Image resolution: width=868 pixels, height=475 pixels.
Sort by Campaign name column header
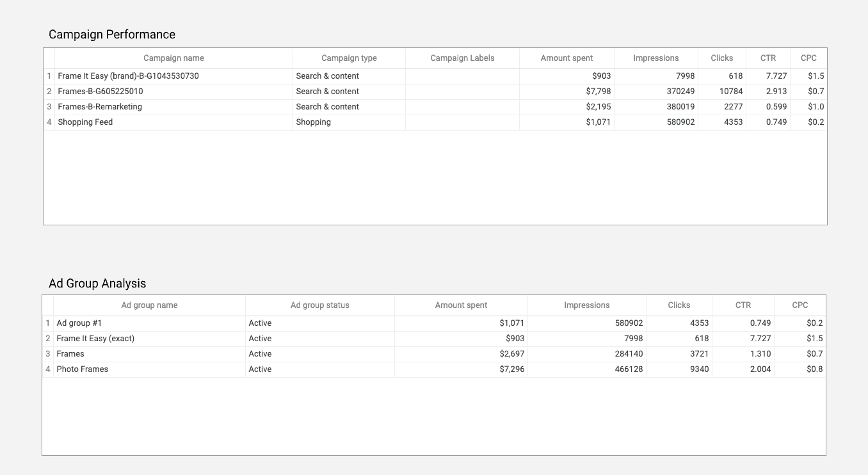[173, 58]
